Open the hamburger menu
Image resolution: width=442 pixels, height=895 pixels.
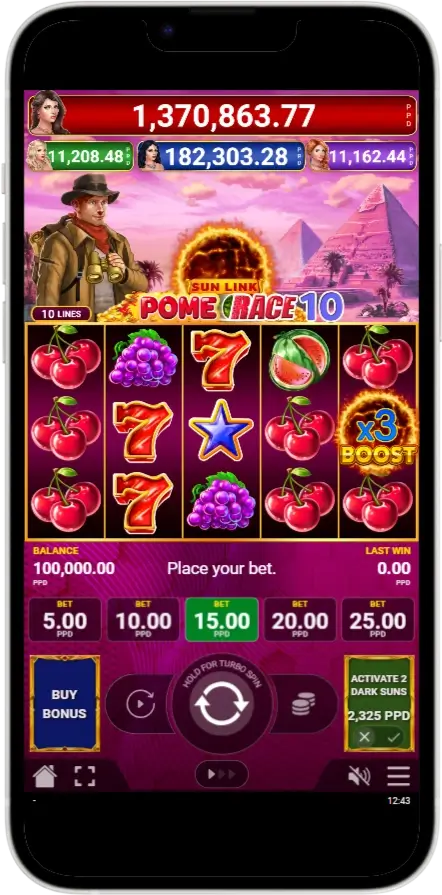[399, 776]
